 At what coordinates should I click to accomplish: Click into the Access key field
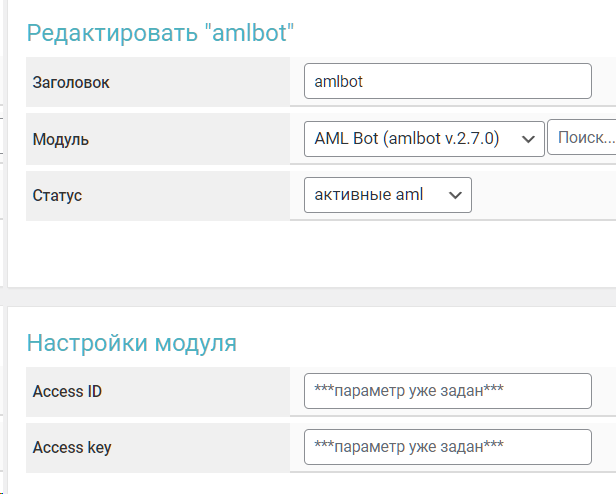447,447
